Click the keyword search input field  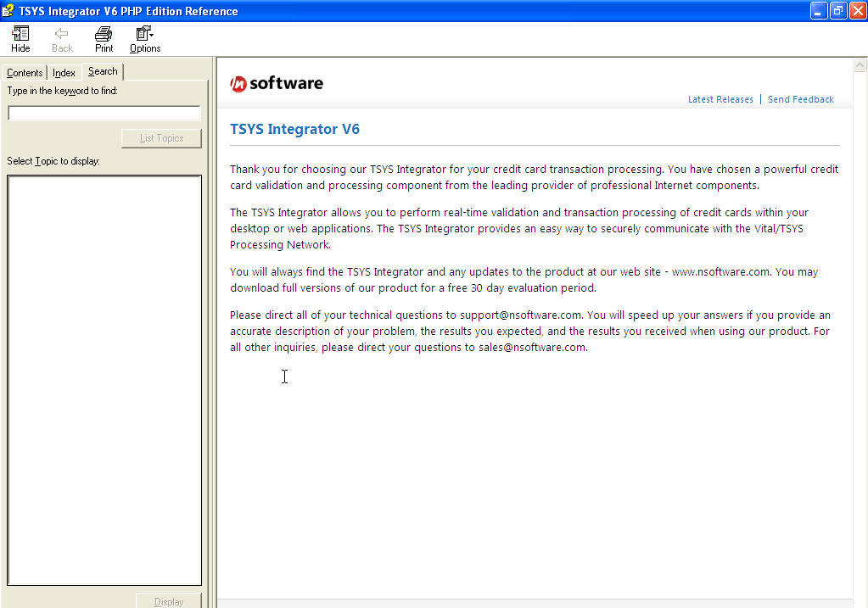[x=104, y=114]
